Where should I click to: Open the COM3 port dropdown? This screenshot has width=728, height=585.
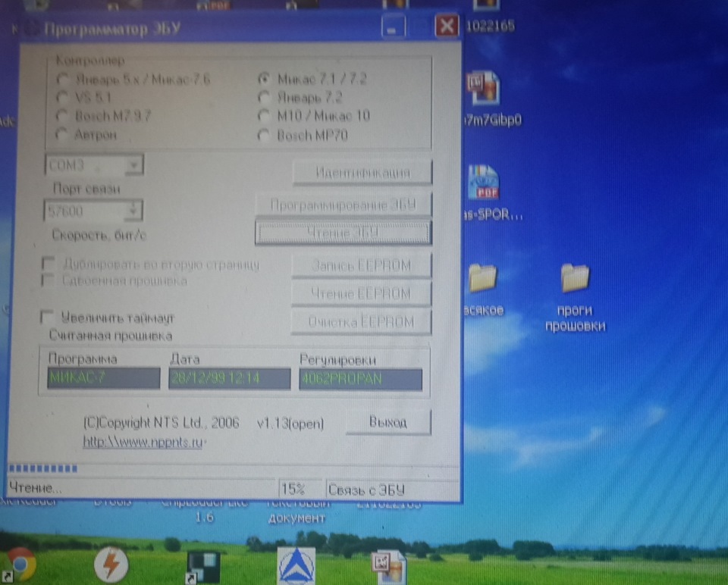point(133,164)
